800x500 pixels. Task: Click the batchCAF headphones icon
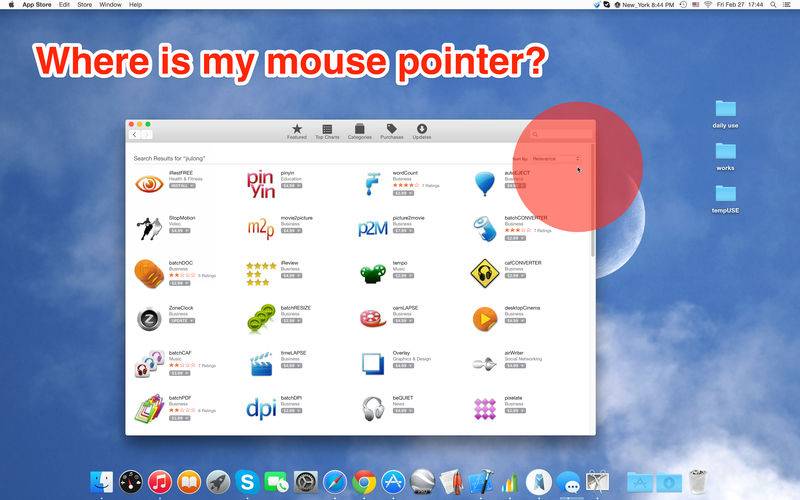point(149,363)
